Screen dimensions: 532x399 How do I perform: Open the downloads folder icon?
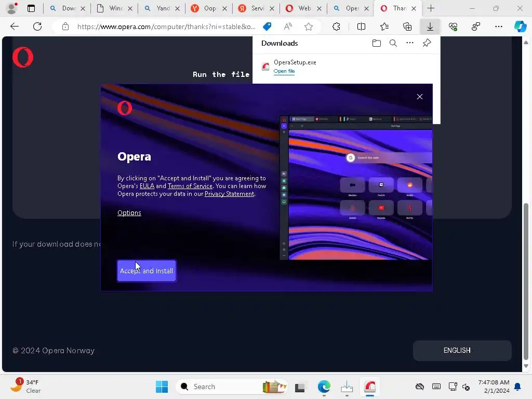(x=376, y=43)
